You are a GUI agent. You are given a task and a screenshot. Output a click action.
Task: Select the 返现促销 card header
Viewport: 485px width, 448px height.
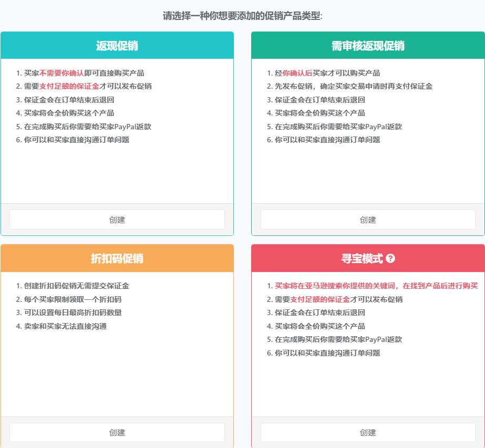[x=117, y=46]
